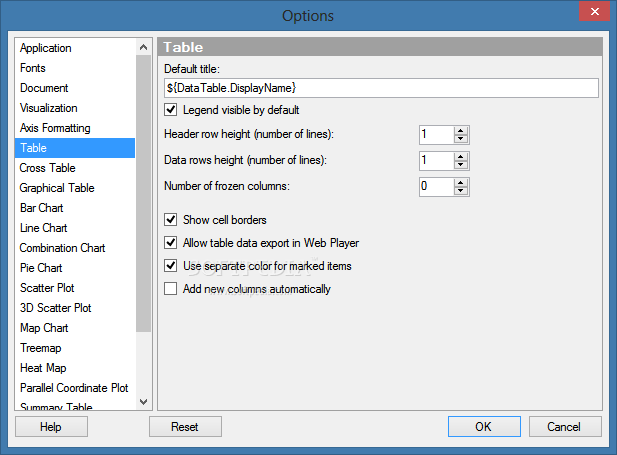Focus the Data rows height number box
617x455 pixels.
pyautogui.click(x=436, y=161)
